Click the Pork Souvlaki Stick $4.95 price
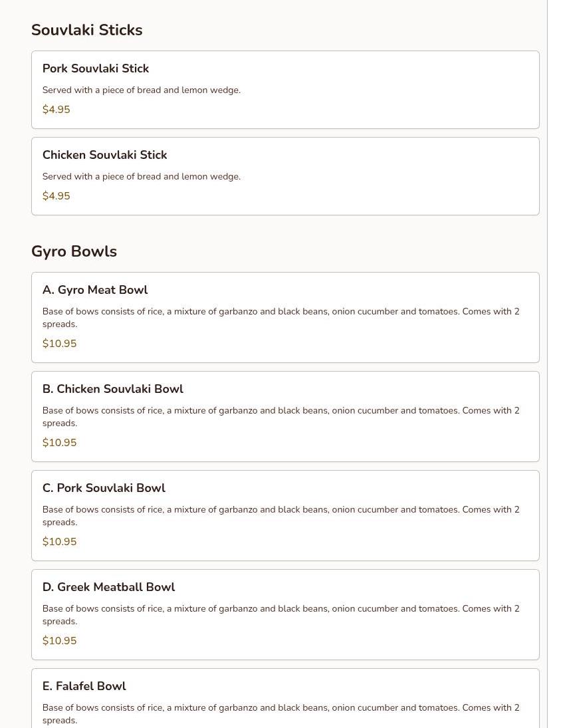Image resolution: width=561 pixels, height=728 pixels. click(56, 110)
